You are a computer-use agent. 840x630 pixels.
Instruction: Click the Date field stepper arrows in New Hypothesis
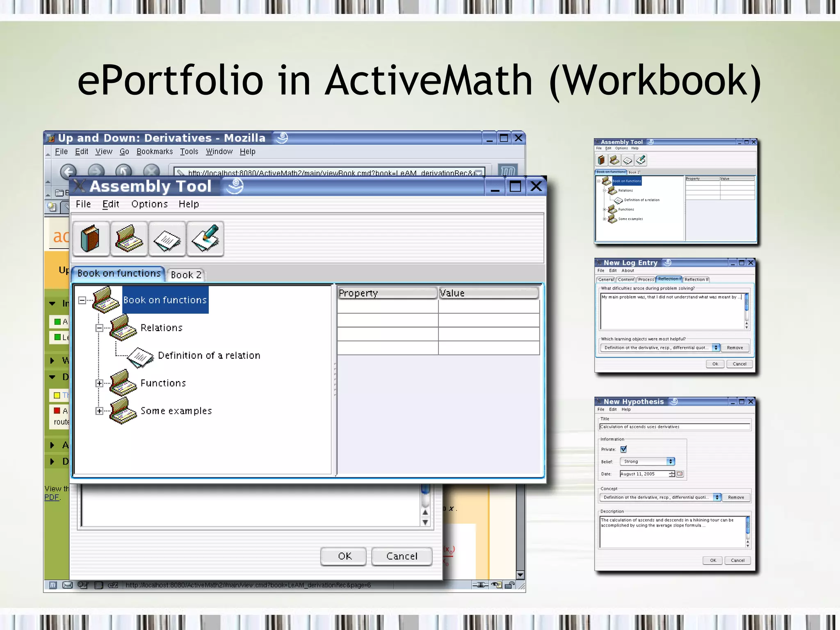(672, 474)
